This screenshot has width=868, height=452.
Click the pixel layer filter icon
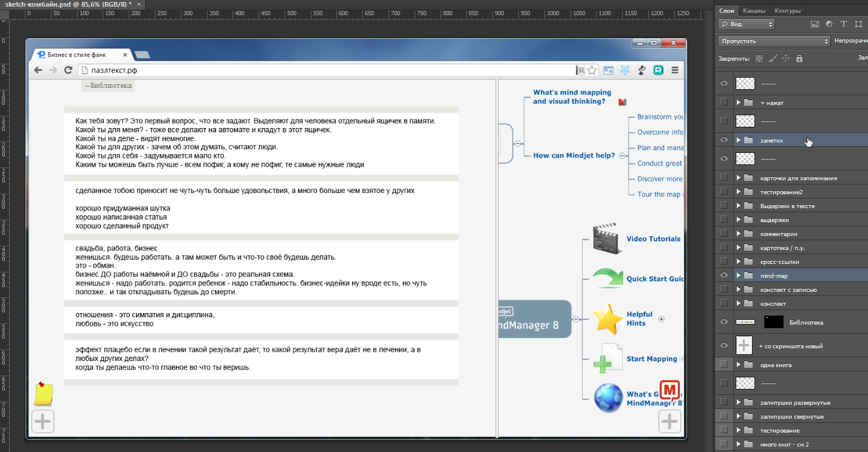pos(815,24)
